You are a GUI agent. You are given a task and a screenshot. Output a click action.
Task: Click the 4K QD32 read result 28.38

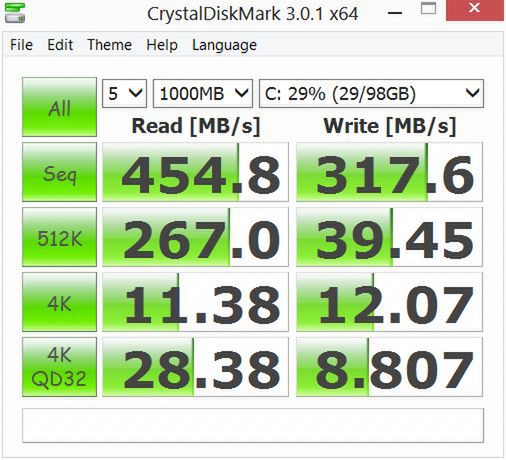tap(195, 367)
